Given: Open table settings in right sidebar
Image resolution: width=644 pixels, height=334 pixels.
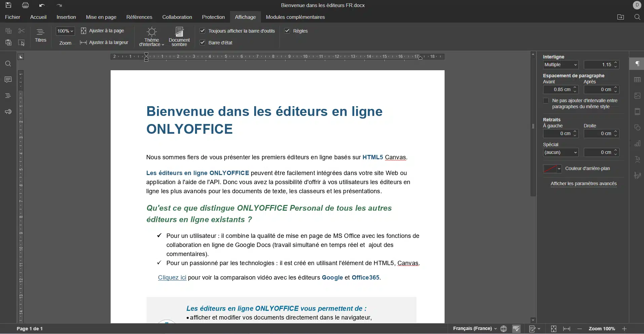Looking at the screenshot, I should pos(637,80).
